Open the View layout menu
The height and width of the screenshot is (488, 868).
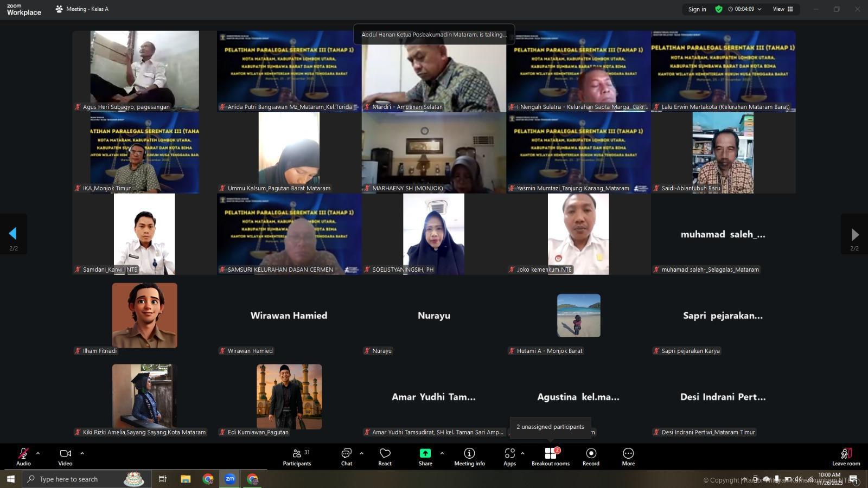coord(782,9)
